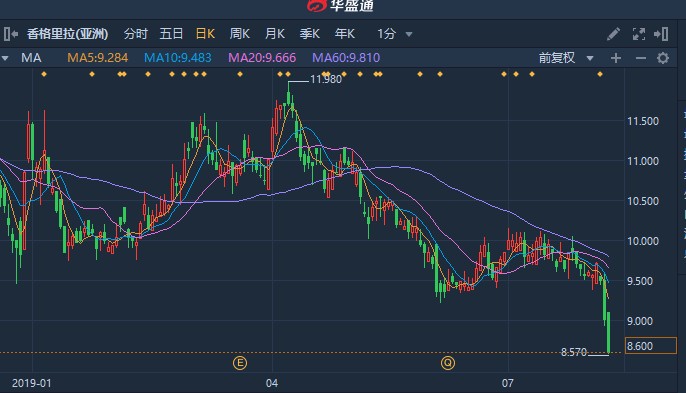The image size is (686, 393).
Task: Click the MA20:9.666 indicator label
Action: pos(262,58)
